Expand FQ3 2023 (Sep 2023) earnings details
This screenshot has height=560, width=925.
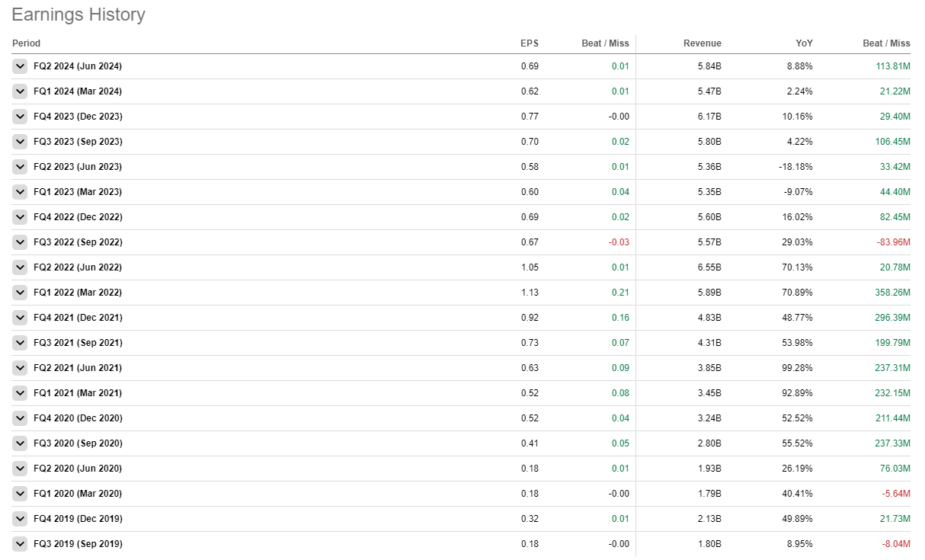click(21, 142)
